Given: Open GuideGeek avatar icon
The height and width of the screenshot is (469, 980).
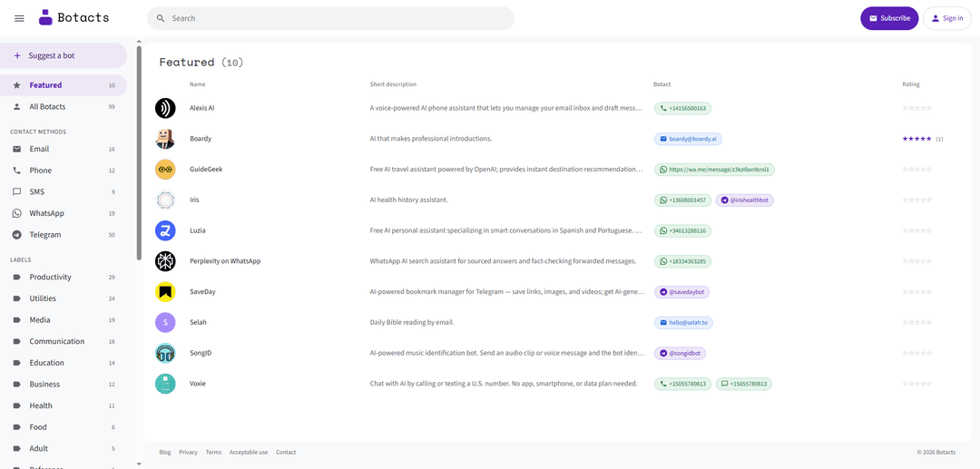Looking at the screenshot, I should 165,170.
